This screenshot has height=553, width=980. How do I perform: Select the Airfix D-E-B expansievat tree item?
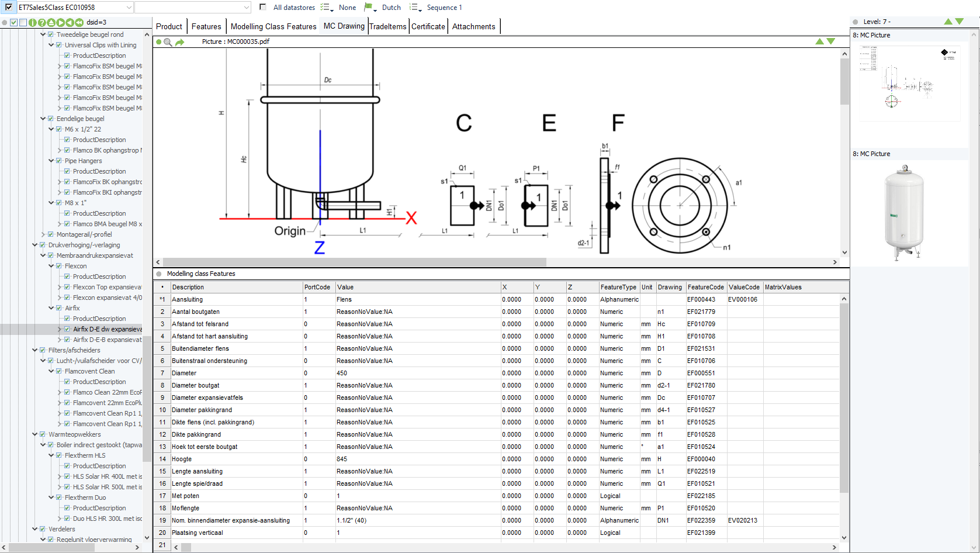tap(107, 340)
